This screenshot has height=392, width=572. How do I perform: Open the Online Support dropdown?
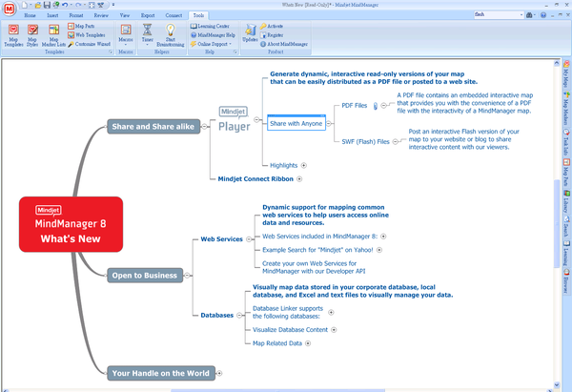212,44
